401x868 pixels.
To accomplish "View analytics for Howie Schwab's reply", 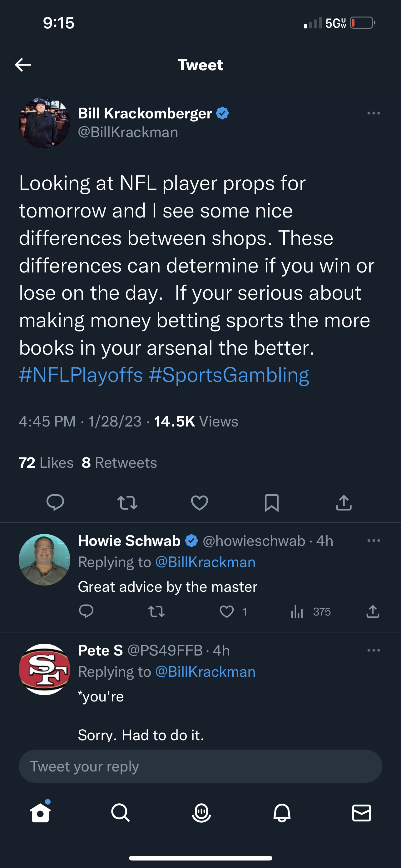I will coord(297,611).
